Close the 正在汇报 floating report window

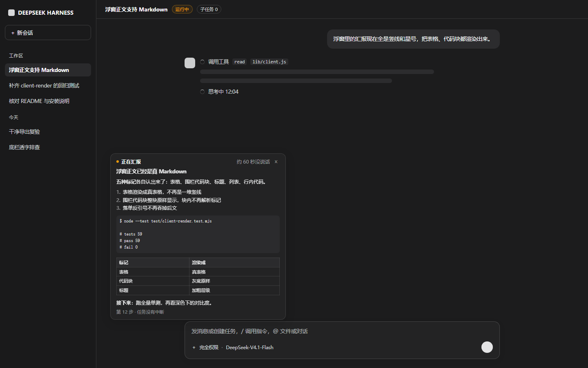click(276, 162)
